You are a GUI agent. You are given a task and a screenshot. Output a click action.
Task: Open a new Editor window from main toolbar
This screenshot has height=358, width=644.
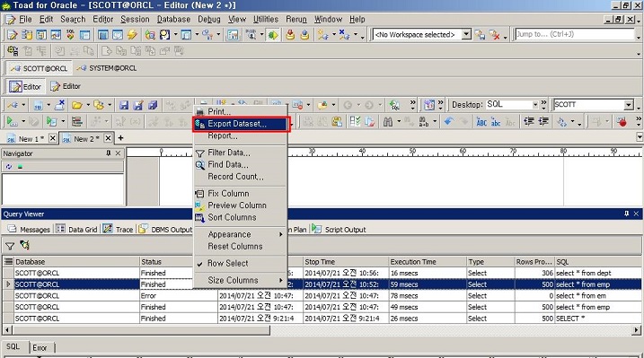click(12, 35)
